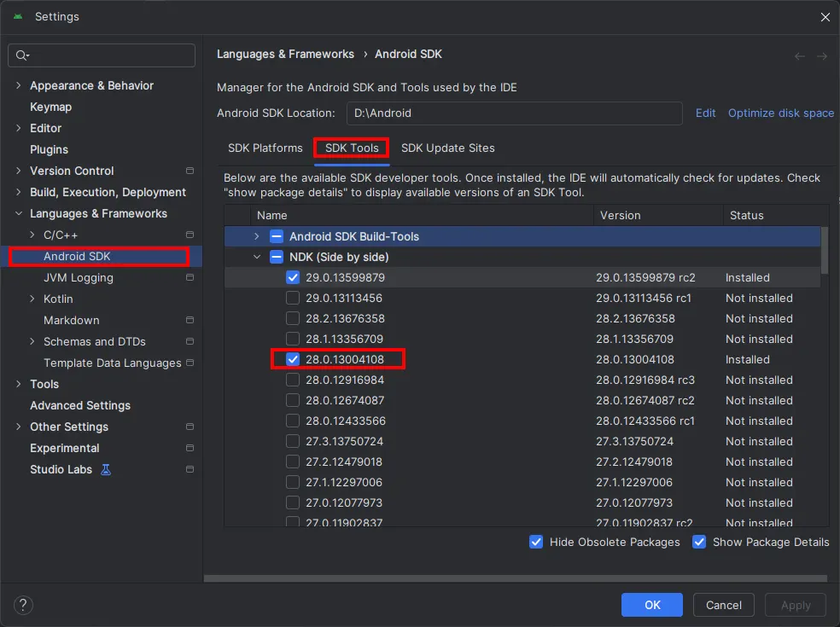840x627 pixels.
Task: Click the Optimize disk space link
Action: [781, 113]
